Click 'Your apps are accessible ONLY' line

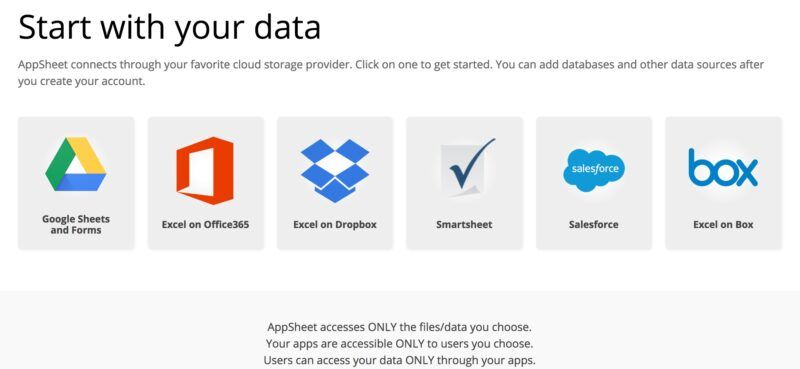(x=399, y=343)
